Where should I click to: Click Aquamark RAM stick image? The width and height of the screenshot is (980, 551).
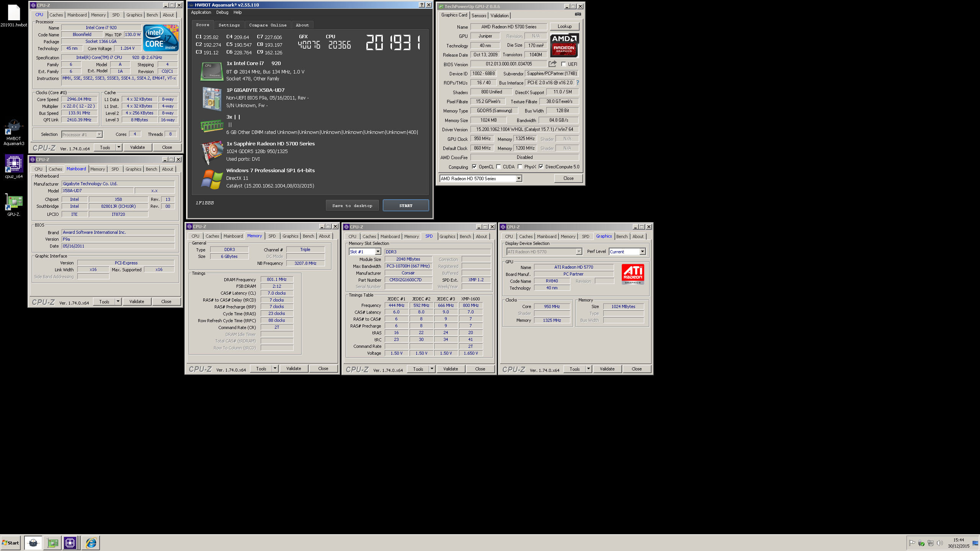212,126
